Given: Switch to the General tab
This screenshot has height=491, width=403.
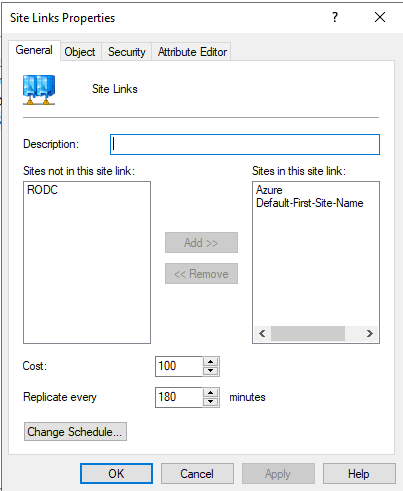Looking at the screenshot, I should pyautogui.click(x=34, y=50).
